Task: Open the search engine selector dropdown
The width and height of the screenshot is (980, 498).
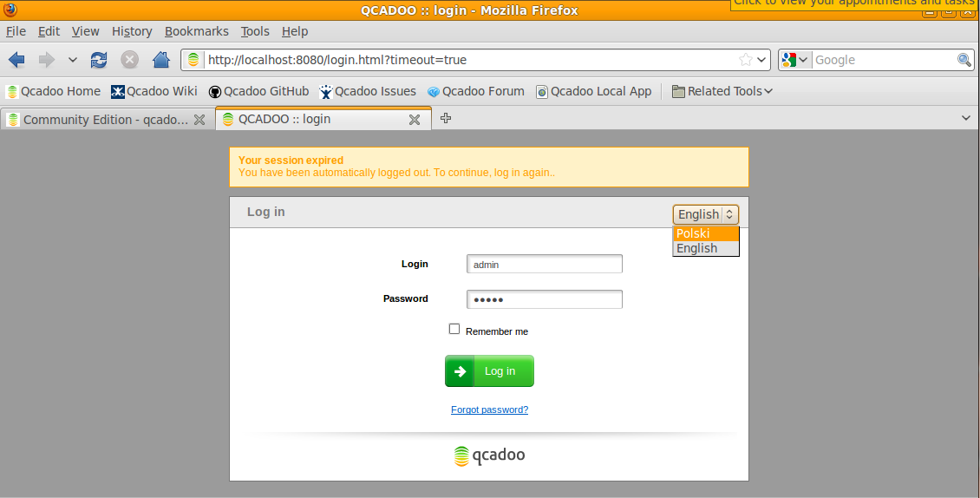Action: (795, 60)
